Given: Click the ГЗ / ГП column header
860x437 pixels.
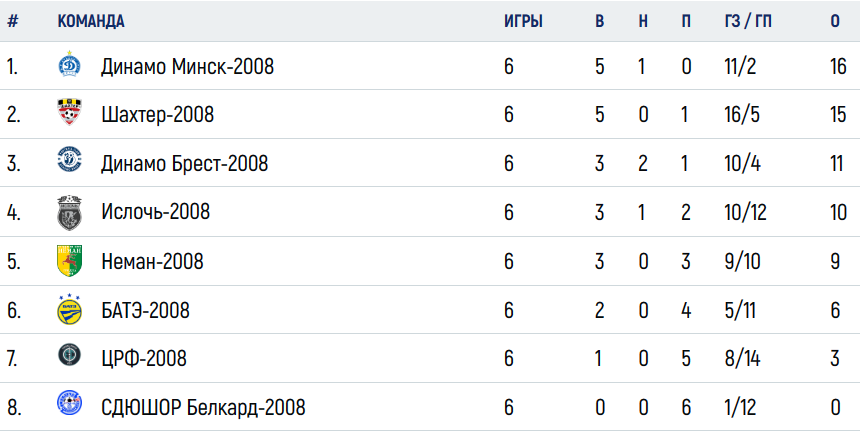Looking at the screenshot, I should [x=748, y=21].
